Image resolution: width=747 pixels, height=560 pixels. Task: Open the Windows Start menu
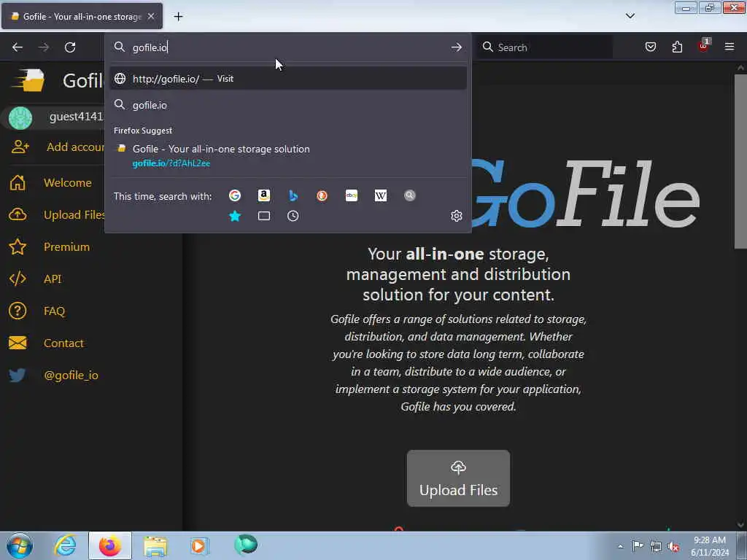(x=19, y=545)
